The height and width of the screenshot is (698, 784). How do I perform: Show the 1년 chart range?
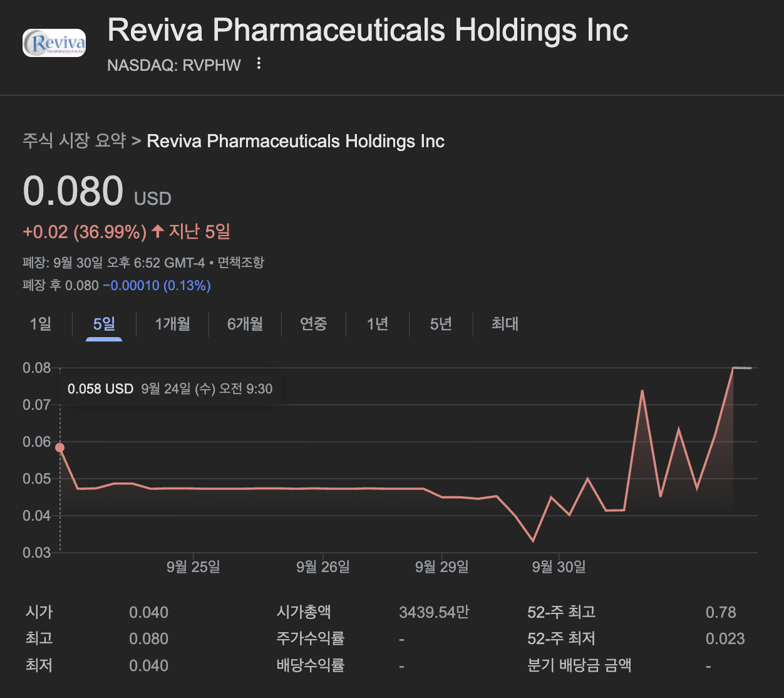[x=378, y=324]
